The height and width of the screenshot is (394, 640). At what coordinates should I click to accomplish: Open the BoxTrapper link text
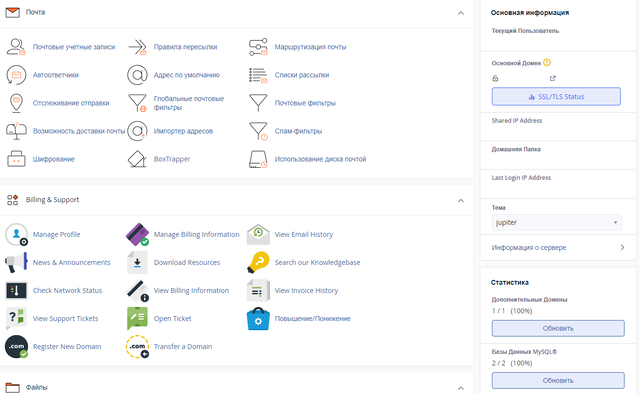pos(172,159)
